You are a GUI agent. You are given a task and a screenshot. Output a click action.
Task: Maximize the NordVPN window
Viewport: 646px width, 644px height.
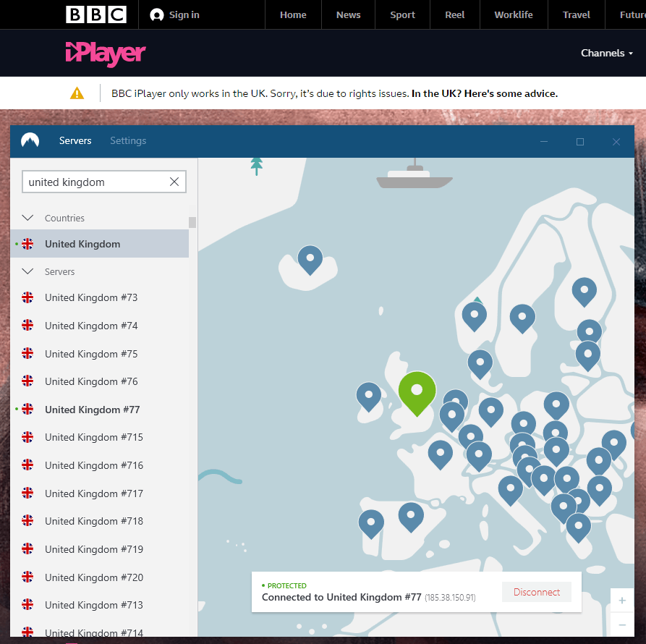[580, 142]
